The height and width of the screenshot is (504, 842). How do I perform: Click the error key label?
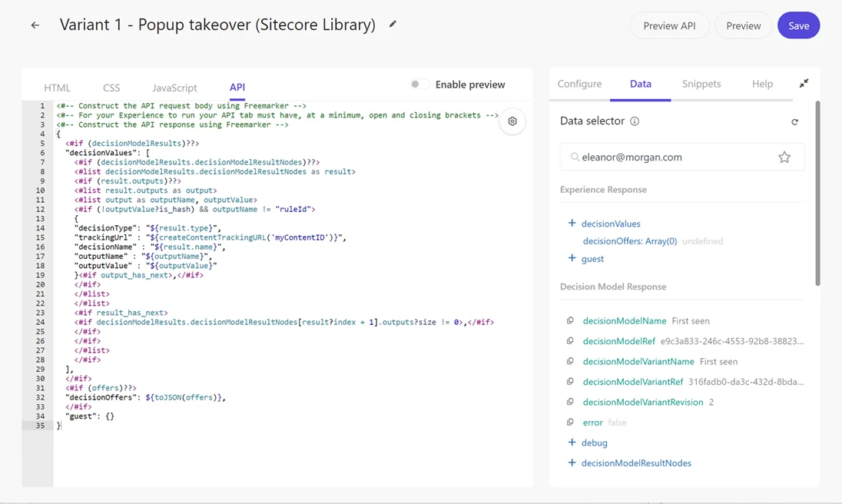pyautogui.click(x=593, y=423)
